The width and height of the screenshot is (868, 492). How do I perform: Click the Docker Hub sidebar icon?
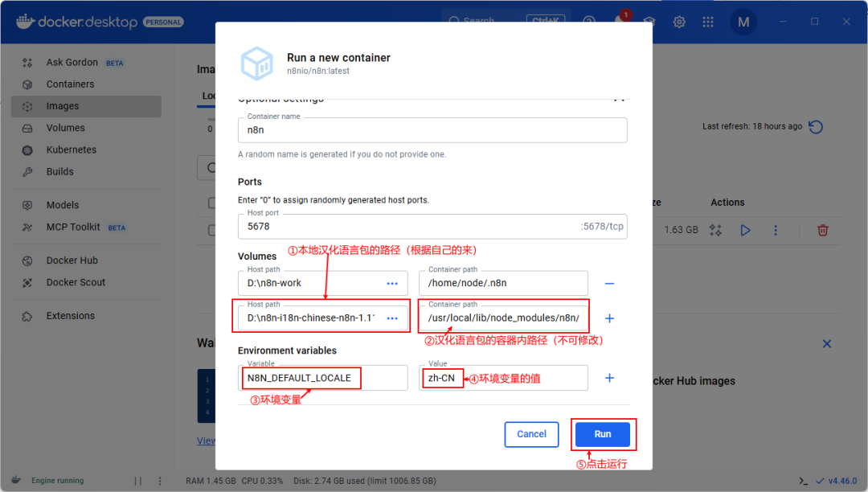pyautogui.click(x=27, y=260)
